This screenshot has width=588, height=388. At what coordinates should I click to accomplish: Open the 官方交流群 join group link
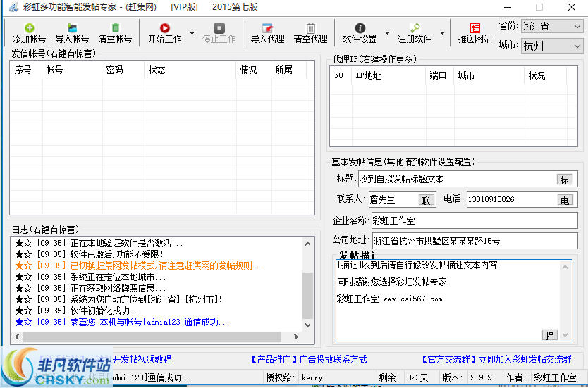496,360
